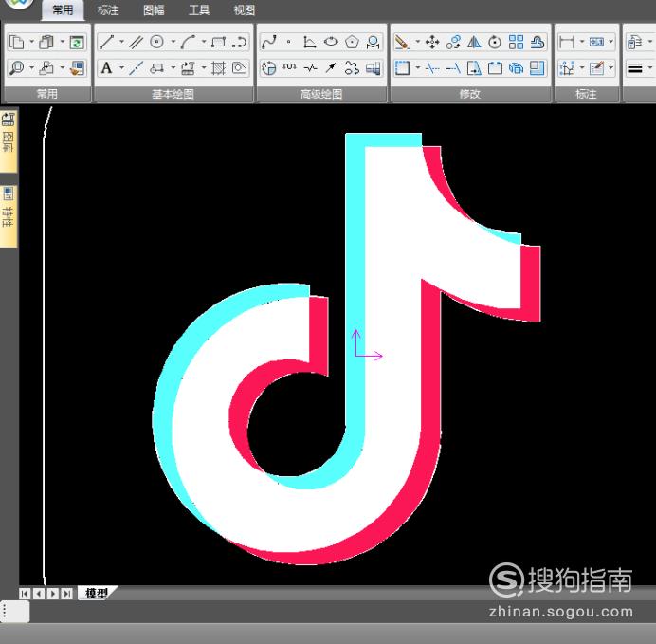656x644 pixels.
Task: Expand the Paste tool dropdown arrow
Action: (62, 42)
